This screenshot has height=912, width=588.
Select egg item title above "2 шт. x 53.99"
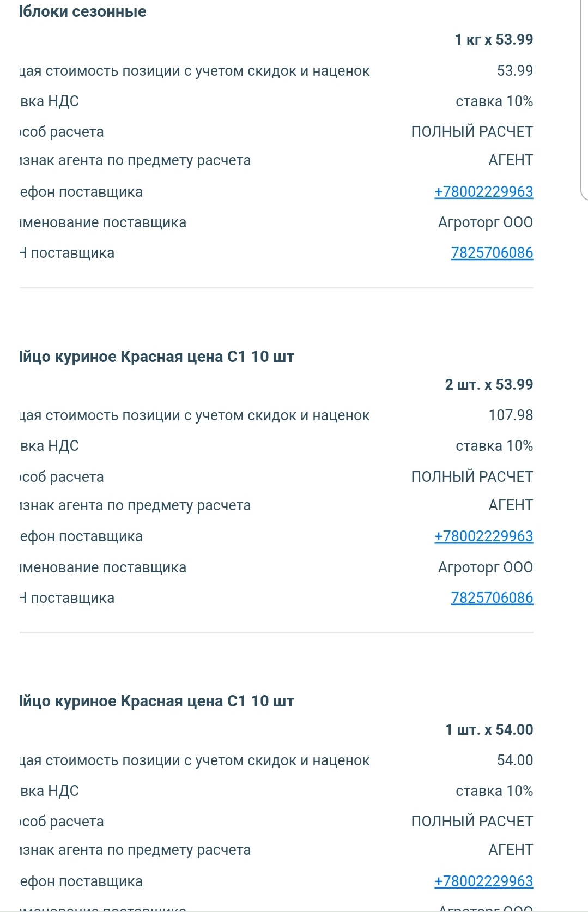156,357
